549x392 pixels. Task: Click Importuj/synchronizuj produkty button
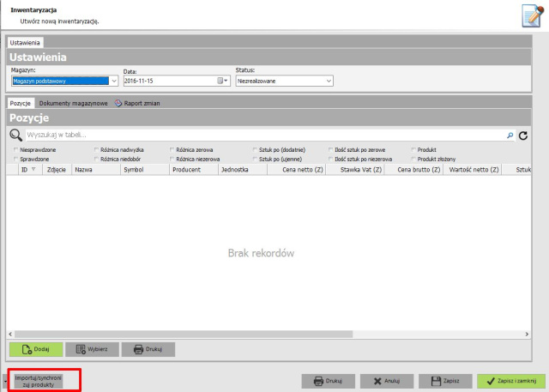click(38, 381)
